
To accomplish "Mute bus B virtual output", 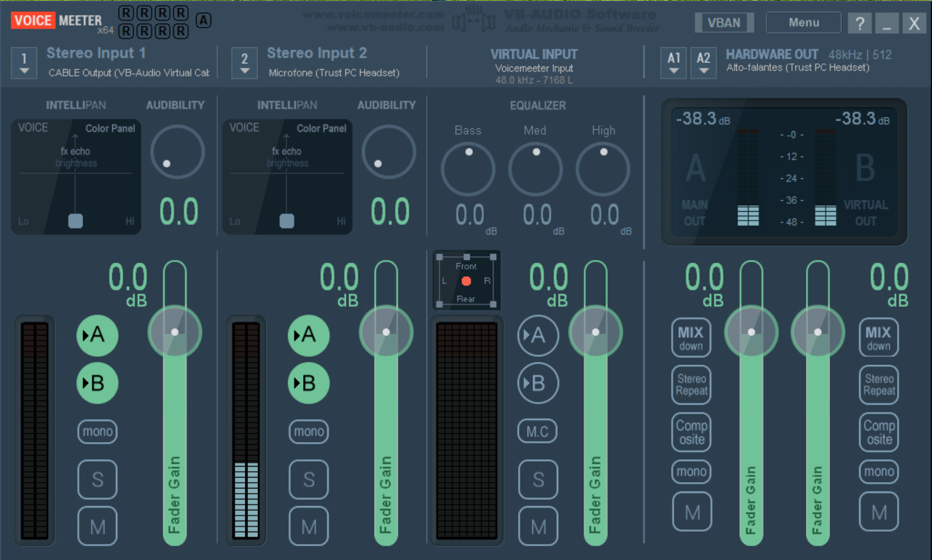I will [879, 511].
